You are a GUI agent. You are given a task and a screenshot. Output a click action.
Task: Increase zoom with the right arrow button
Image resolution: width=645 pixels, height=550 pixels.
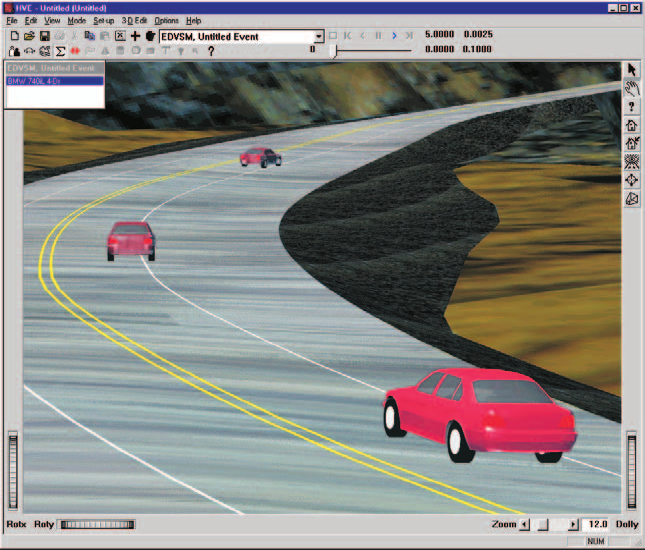tap(573, 524)
